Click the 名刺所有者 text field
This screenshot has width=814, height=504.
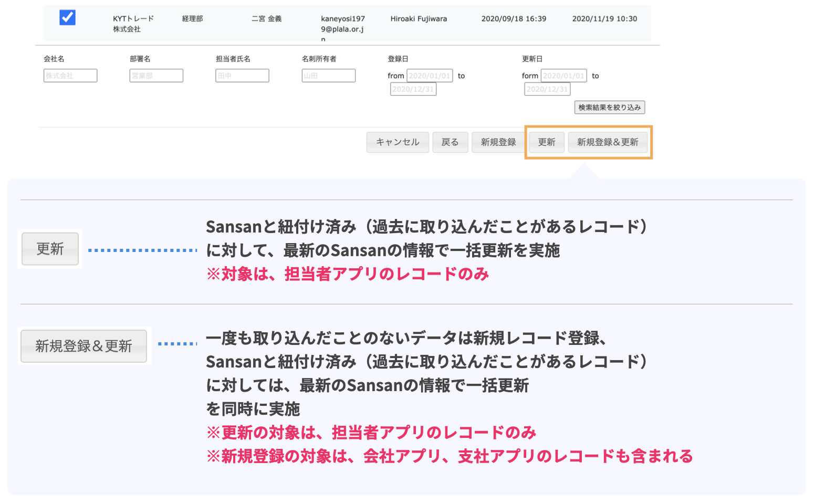pos(328,76)
